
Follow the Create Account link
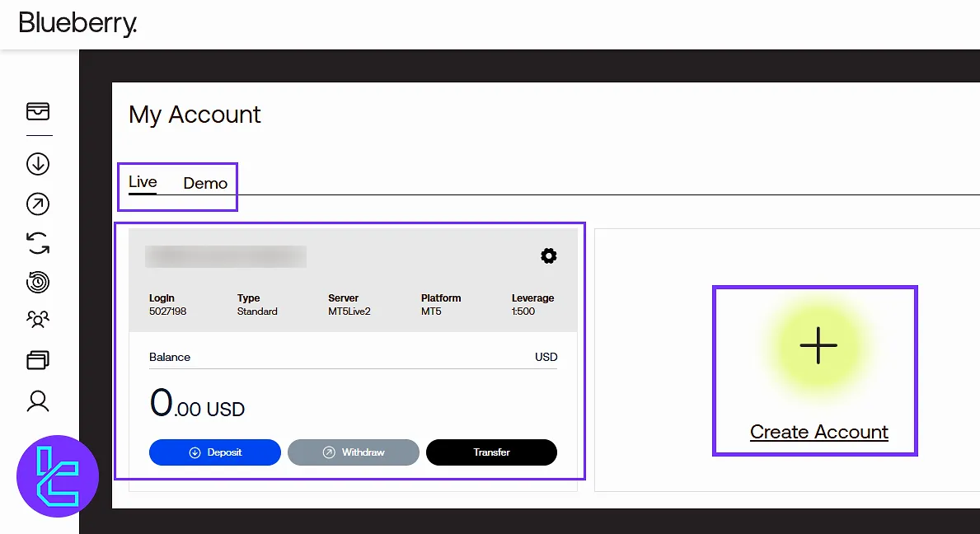[818, 432]
